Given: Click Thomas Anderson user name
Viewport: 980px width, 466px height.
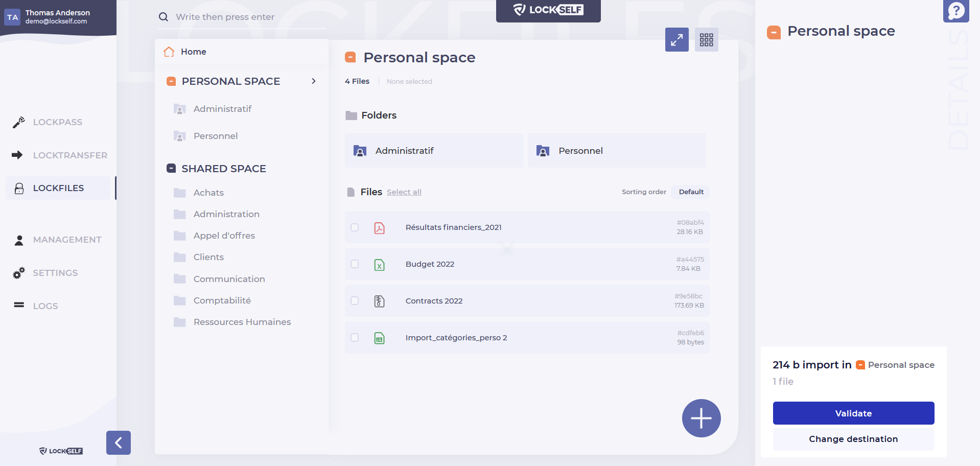Looking at the screenshot, I should (58, 13).
